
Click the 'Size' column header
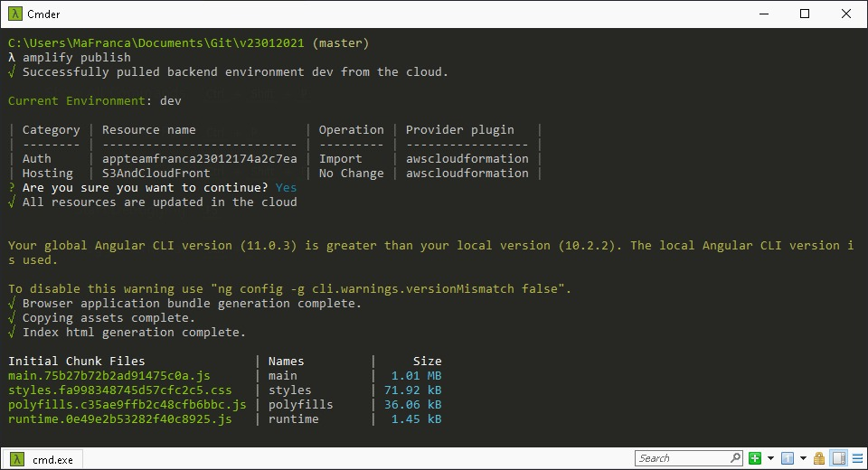(428, 361)
